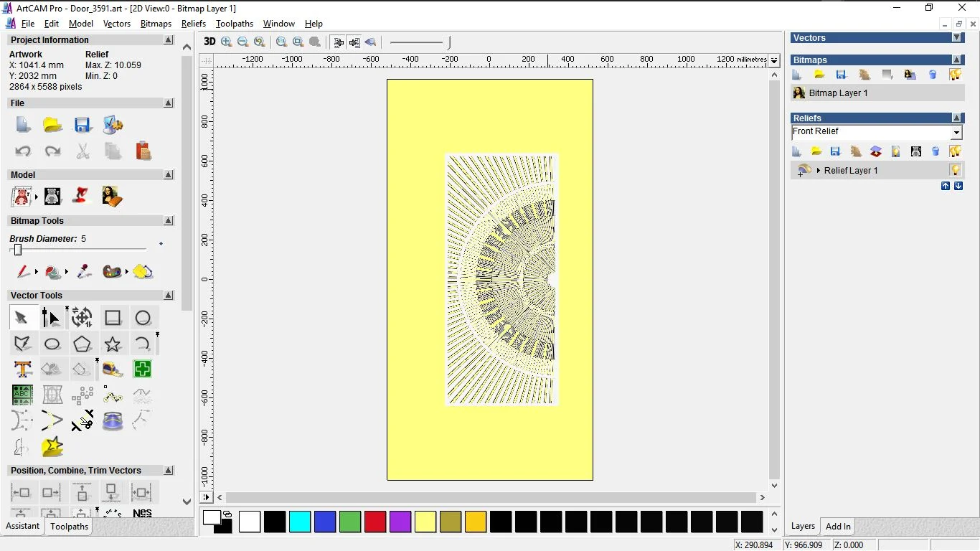Toggle all relief layers visibility bulbs

955,151
